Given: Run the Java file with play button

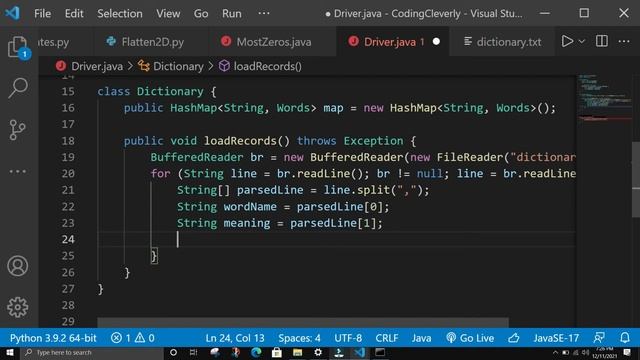Looking at the screenshot, I should coord(567,41).
